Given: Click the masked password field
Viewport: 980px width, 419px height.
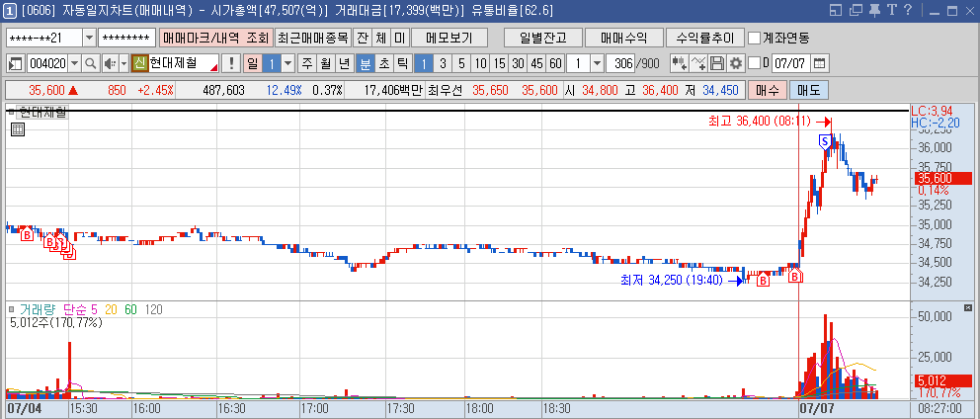Looking at the screenshot, I should pyautogui.click(x=126, y=38).
